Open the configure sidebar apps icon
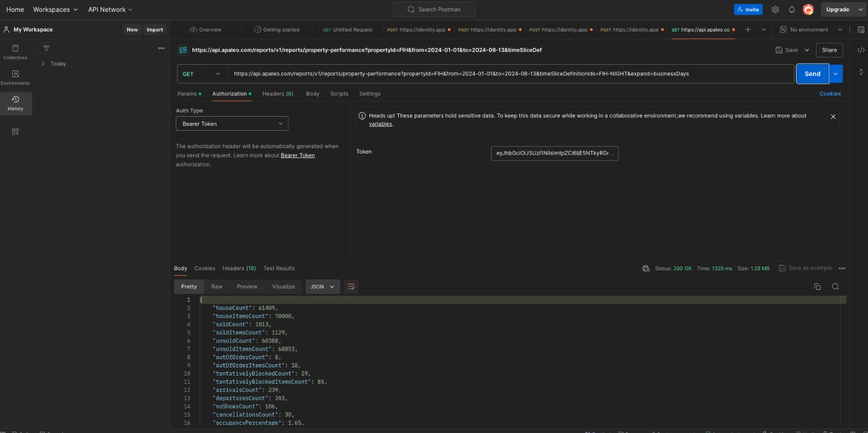 pos(15,131)
